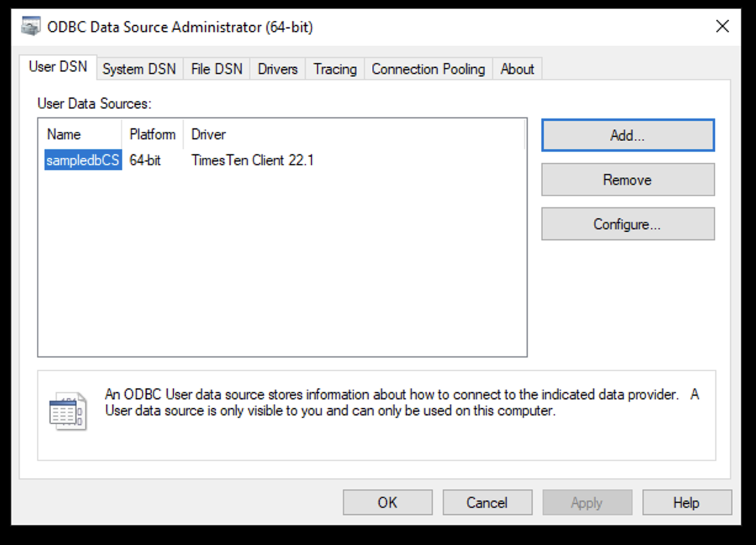Open Configure... for the data source

coord(627,224)
